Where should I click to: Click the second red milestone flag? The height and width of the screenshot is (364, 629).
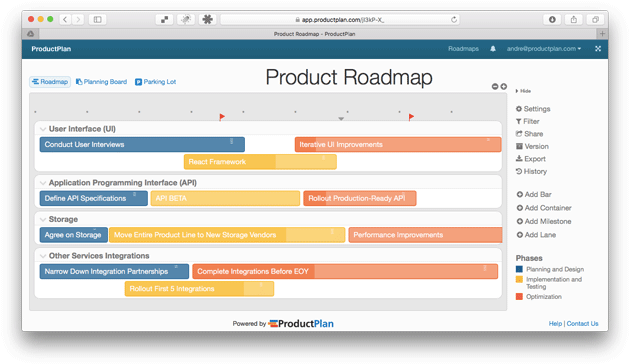(411, 117)
